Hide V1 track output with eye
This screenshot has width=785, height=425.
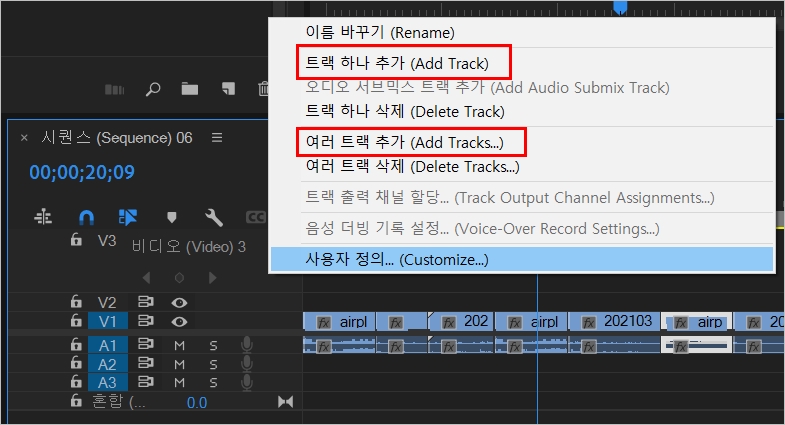(179, 321)
